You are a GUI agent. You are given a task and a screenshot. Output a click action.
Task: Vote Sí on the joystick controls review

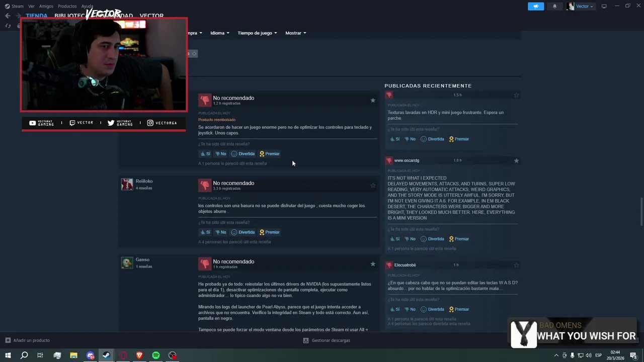pyautogui.click(x=205, y=154)
